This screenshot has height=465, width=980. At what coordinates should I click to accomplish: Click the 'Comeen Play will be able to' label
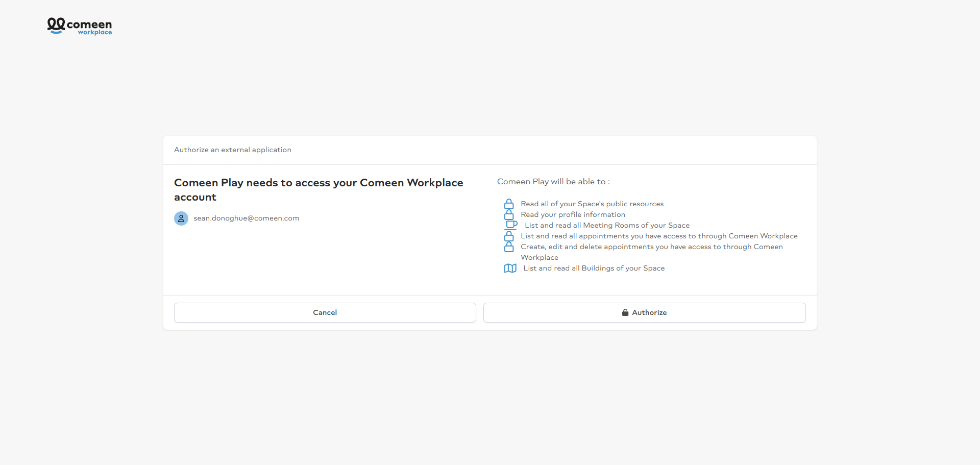[554, 182]
